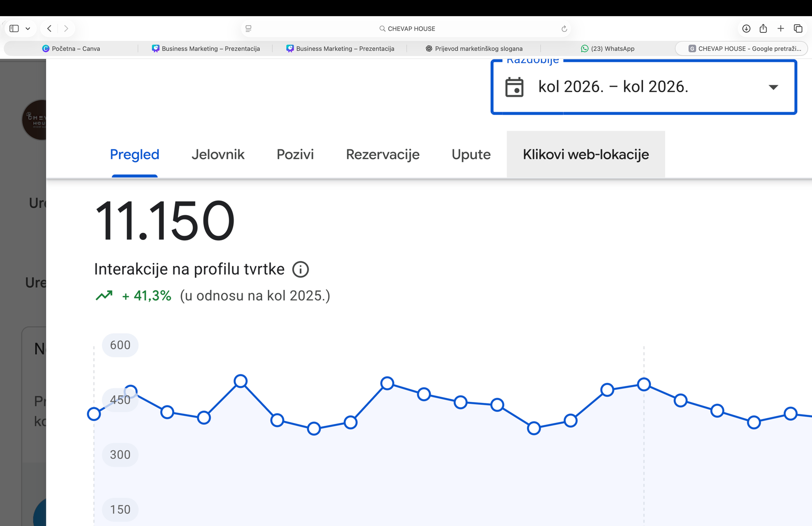Go forward with the browser arrow
This screenshot has width=812, height=526.
[x=66, y=29]
